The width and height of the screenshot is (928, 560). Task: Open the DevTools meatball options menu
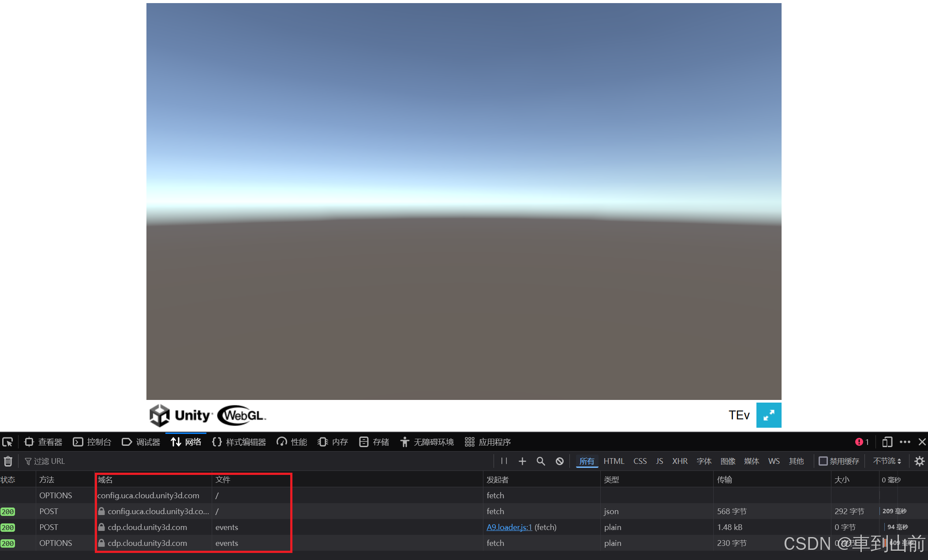[906, 442]
